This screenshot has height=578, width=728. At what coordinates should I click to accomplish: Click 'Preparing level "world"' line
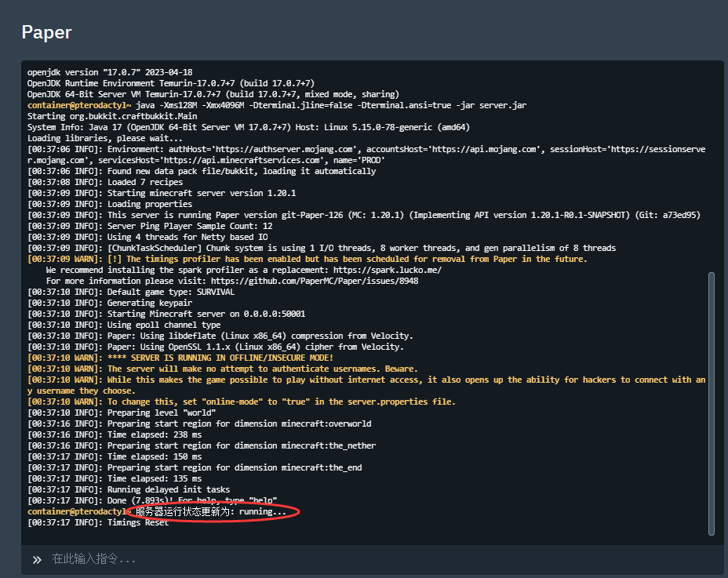(121, 413)
